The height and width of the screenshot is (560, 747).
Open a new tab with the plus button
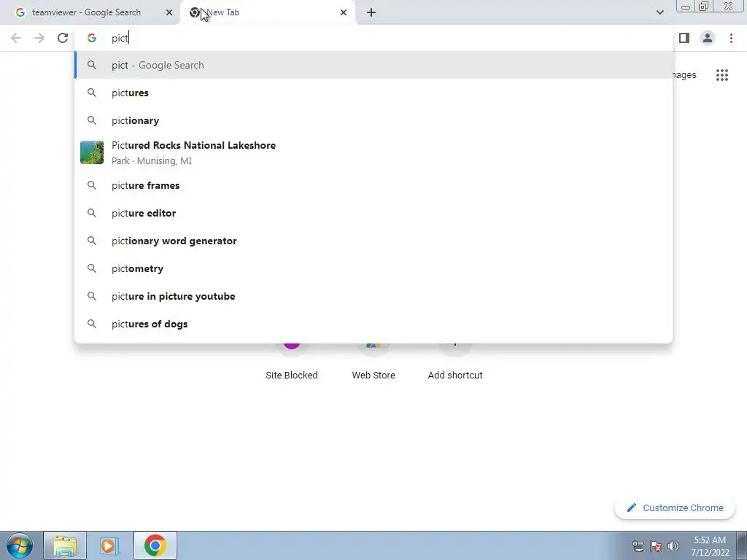[x=371, y=12]
